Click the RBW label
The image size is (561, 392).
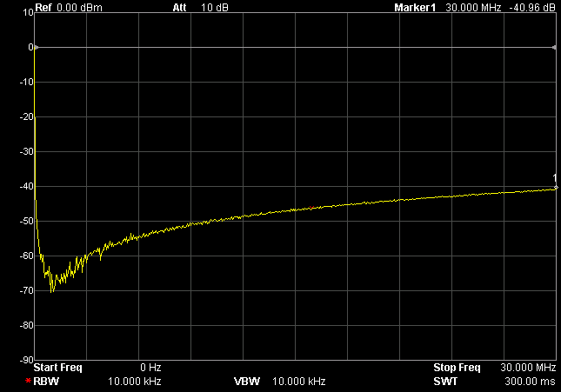click(46, 382)
